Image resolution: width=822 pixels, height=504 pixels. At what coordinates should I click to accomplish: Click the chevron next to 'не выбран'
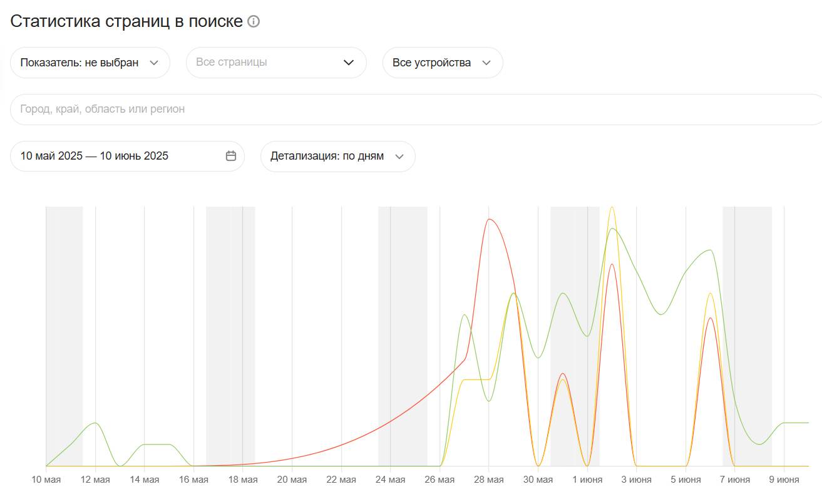pyautogui.click(x=155, y=63)
